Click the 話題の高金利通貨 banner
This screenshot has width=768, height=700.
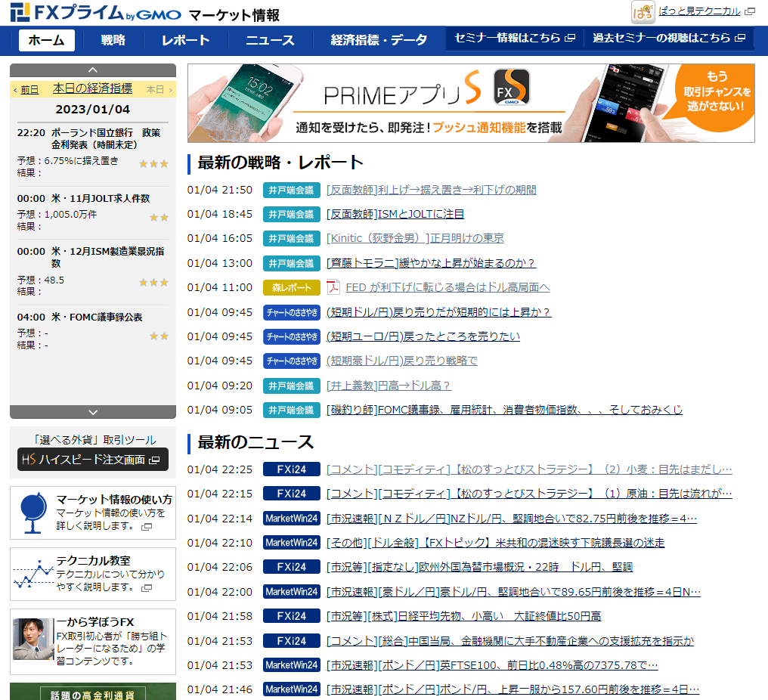92,691
